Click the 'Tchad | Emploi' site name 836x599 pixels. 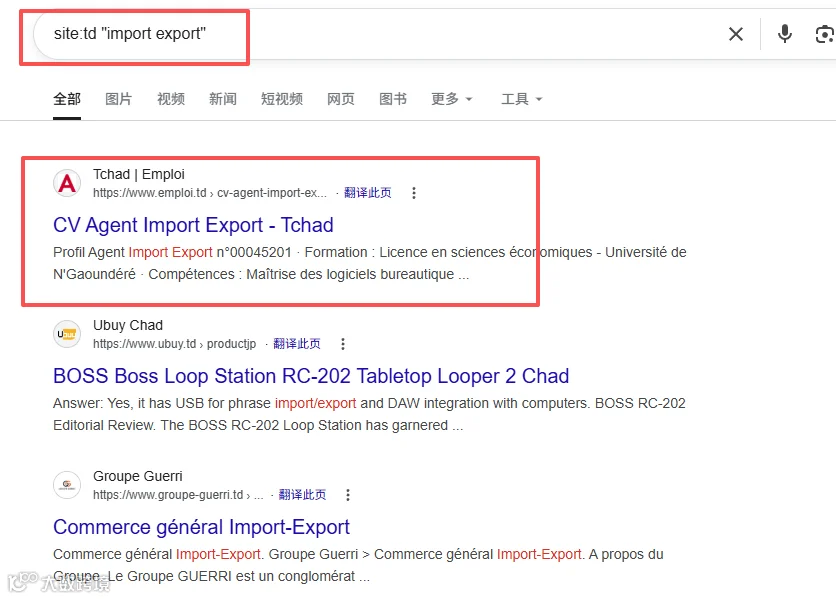pos(139,174)
